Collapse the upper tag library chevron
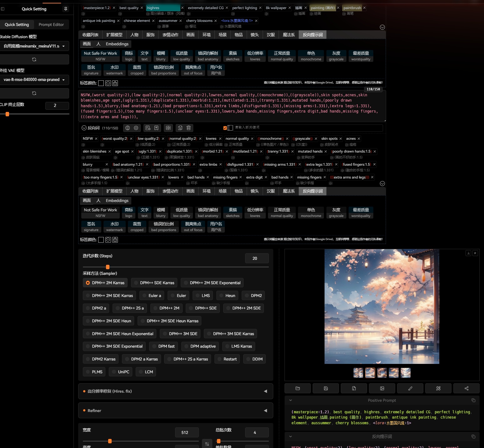This screenshot has width=484, height=448. click(x=382, y=27)
